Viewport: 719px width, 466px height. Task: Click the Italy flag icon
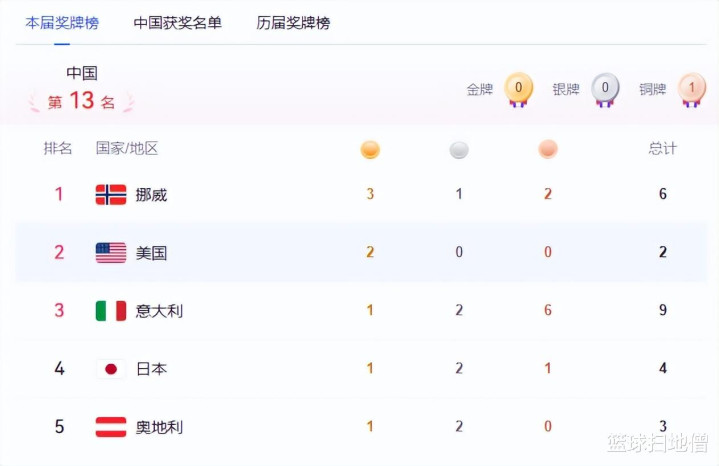click(x=110, y=310)
